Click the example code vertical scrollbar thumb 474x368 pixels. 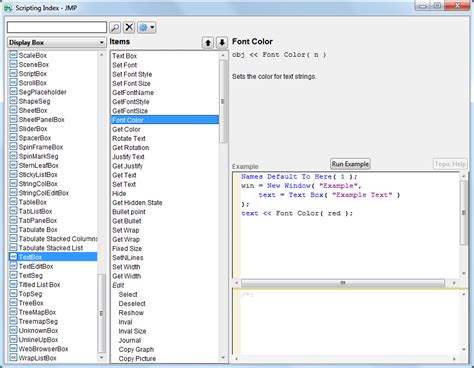pos(464,213)
